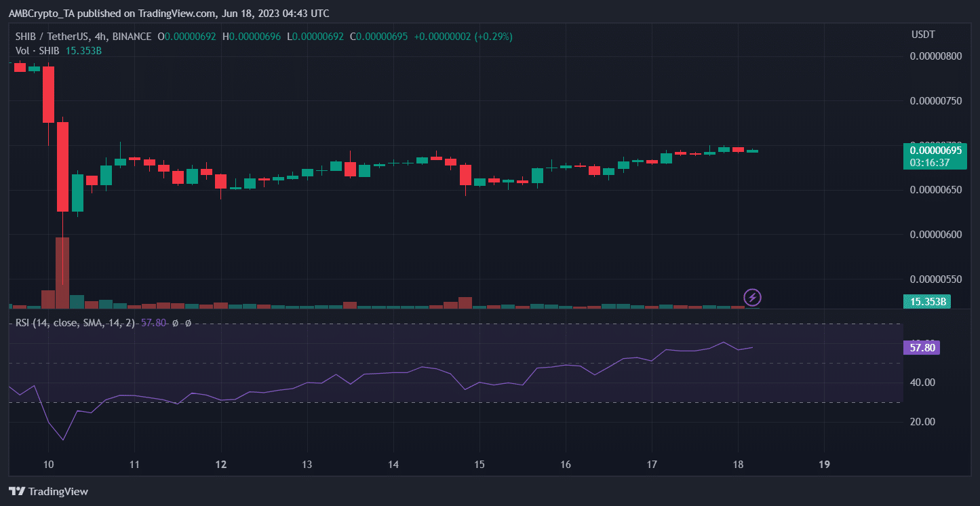The width and height of the screenshot is (980, 506).
Task: Select the RSI (14, close, SMA, 14, 2) legend
Action: click(75, 324)
